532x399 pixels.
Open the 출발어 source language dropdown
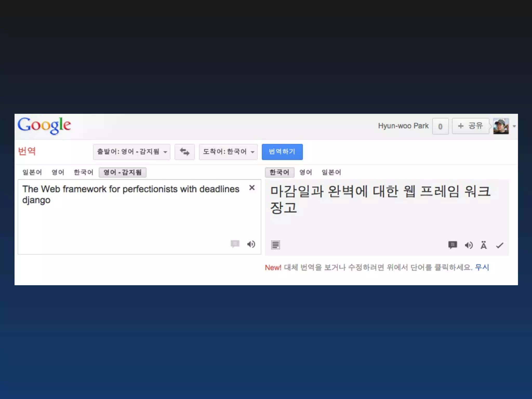pos(132,152)
